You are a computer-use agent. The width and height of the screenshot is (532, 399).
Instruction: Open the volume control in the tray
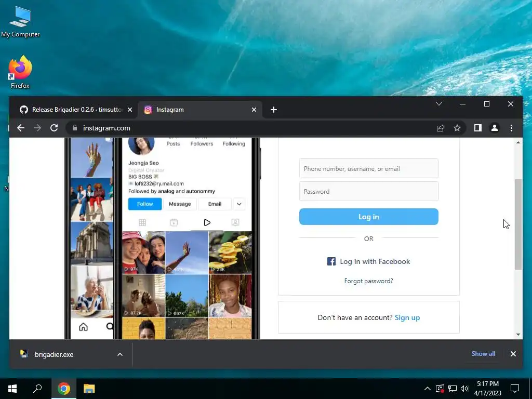464,389
